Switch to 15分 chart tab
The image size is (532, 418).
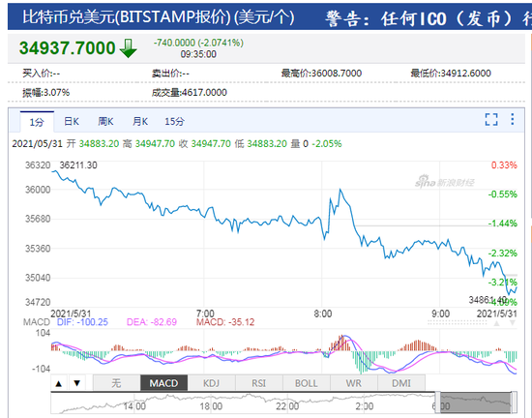tap(174, 122)
